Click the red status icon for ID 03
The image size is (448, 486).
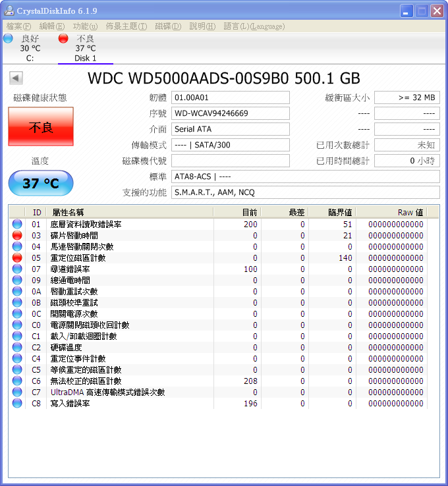point(17,235)
